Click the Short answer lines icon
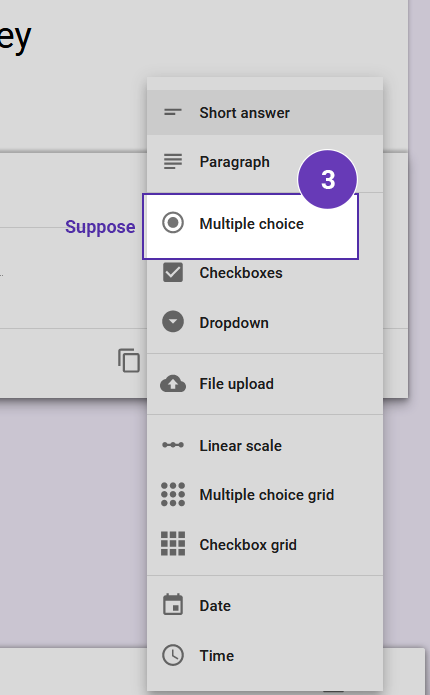The width and height of the screenshot is (430, 695). click(173, 113)
